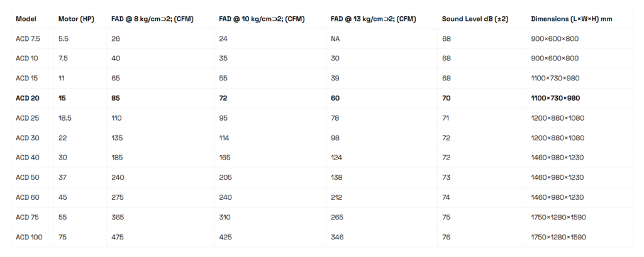Select the highlighted ACD 20 model cell
Screen dimensions: 644x257
(28, 98)
